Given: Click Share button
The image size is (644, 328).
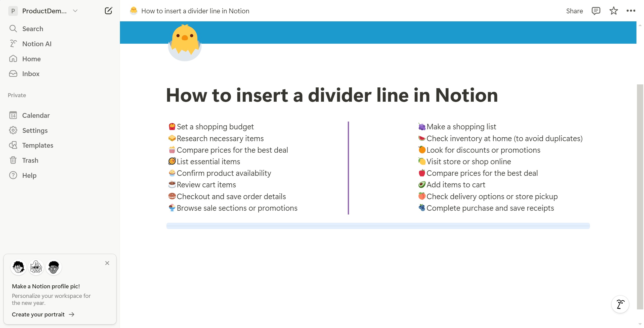Looking at the screenshot, I should click(x=574, y=11).
